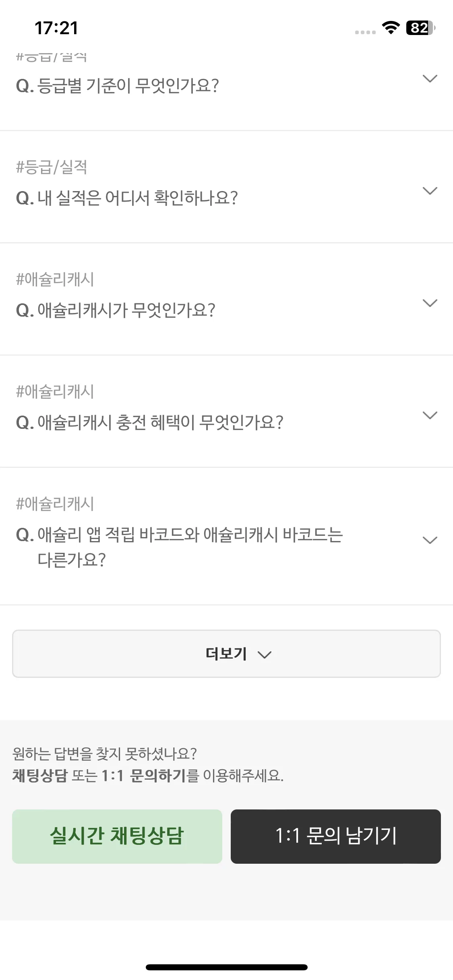The image size is (453, 980).
Task: Tap the Wi-Fi status icon
Action: pos(391,27)
